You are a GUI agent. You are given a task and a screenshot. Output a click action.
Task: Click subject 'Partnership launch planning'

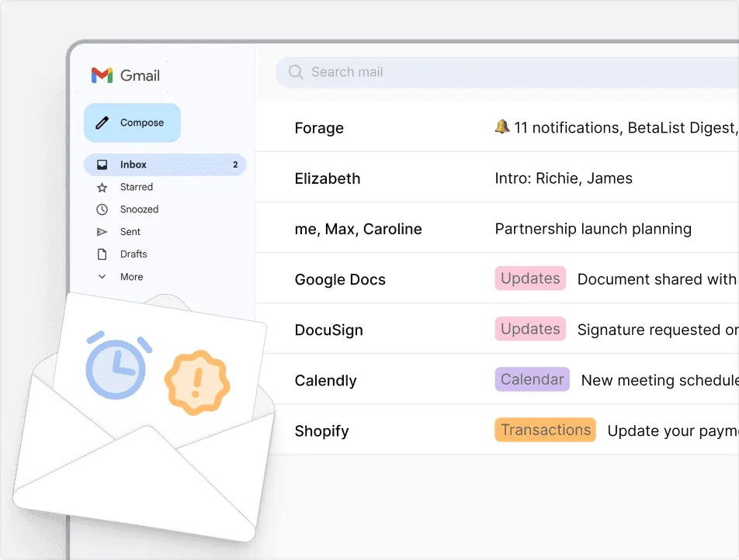coord(593,229)
